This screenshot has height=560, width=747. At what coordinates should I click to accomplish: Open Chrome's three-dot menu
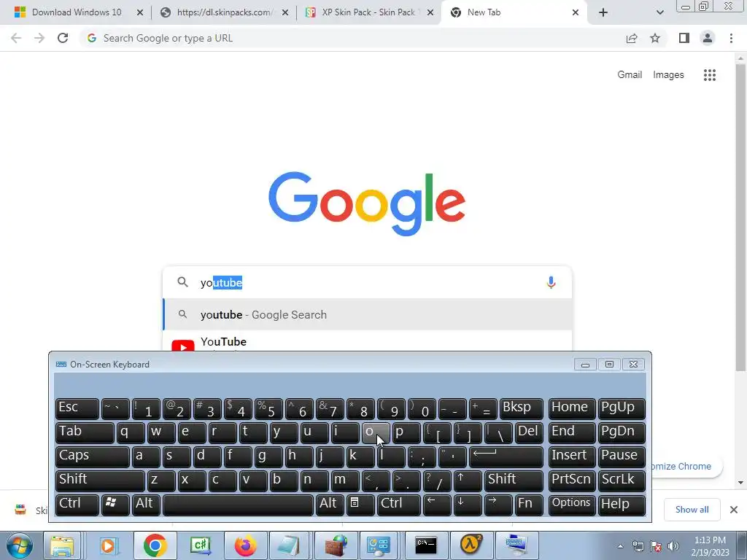point(731,38)
